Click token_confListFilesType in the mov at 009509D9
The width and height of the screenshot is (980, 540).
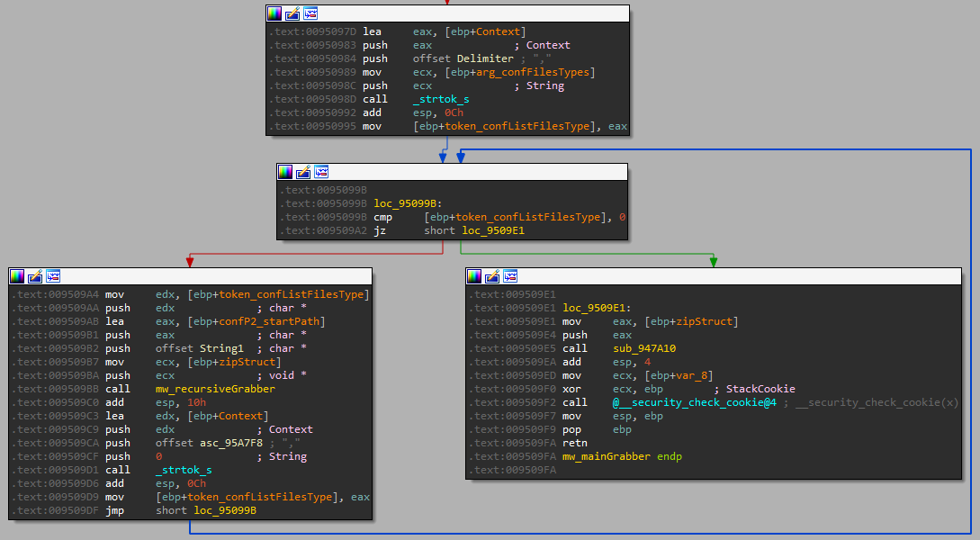click(x=259, y=497)
